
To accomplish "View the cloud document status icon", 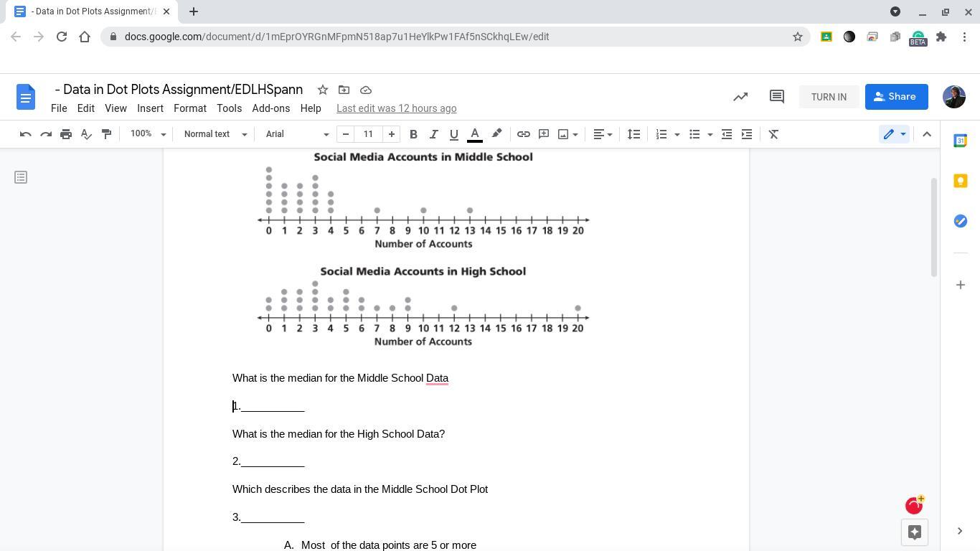I will pos(366,90).
